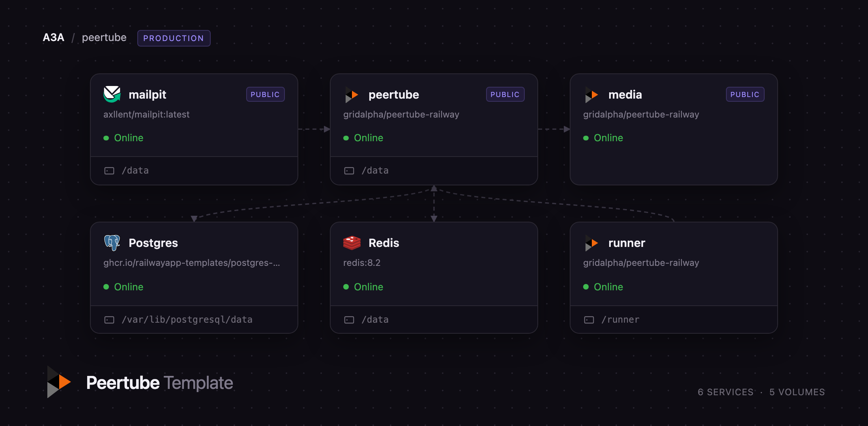868x426 pixels.
Task: Click green status dot in peertube card
Action: pyautogui.click(x=346, y=138)
